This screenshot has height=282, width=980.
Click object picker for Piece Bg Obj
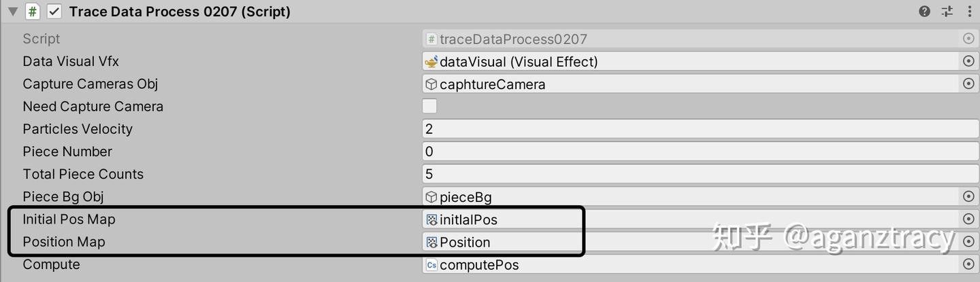pos(968,197)
